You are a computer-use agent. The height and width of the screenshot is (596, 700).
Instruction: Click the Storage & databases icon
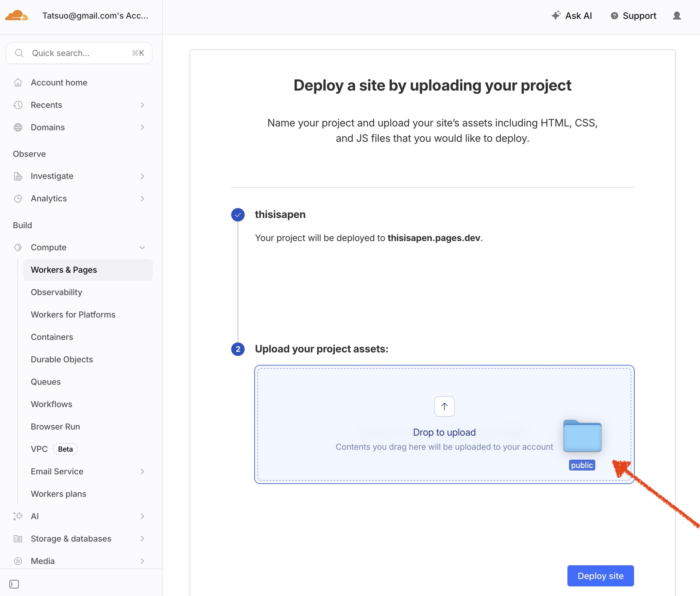pos(18,539)
